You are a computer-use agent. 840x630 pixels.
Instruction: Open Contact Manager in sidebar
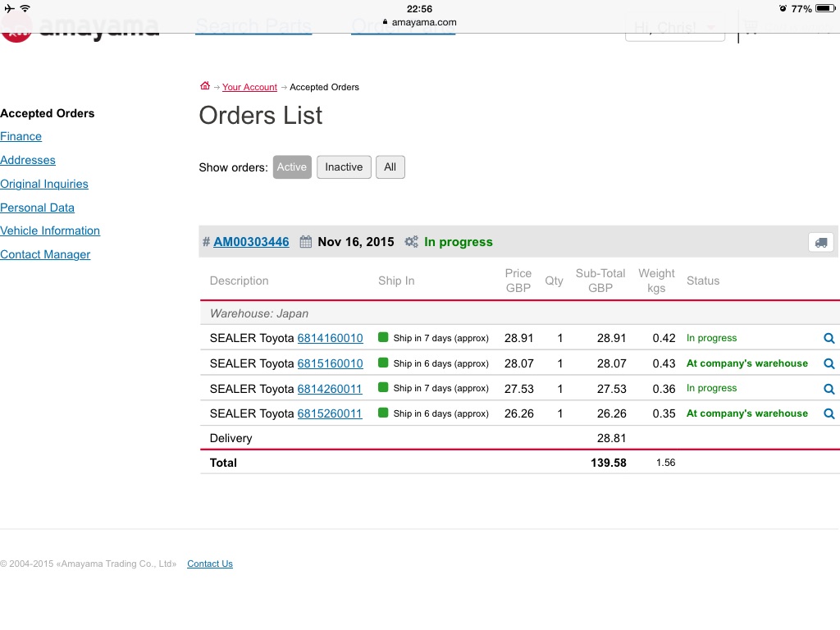45,254
